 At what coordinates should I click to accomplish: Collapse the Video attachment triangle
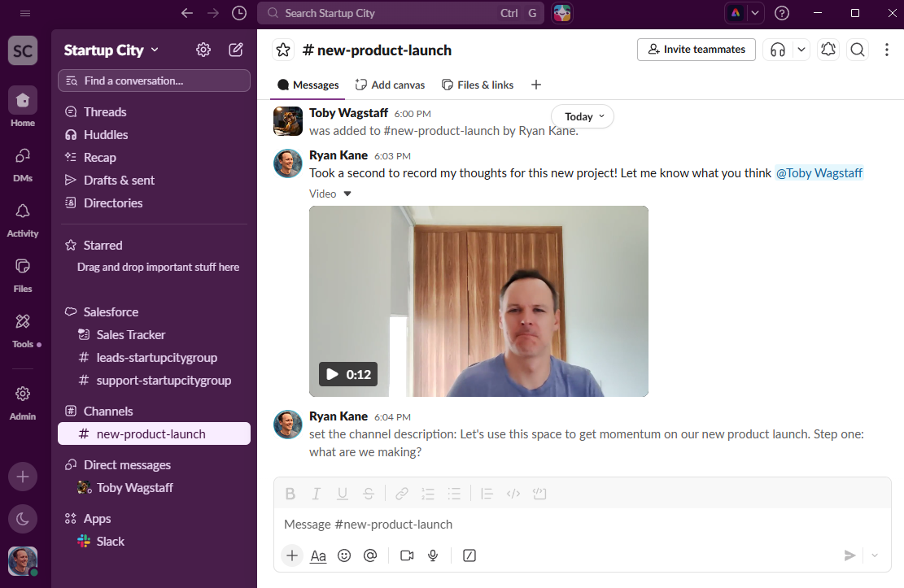[x=347, y=194]
